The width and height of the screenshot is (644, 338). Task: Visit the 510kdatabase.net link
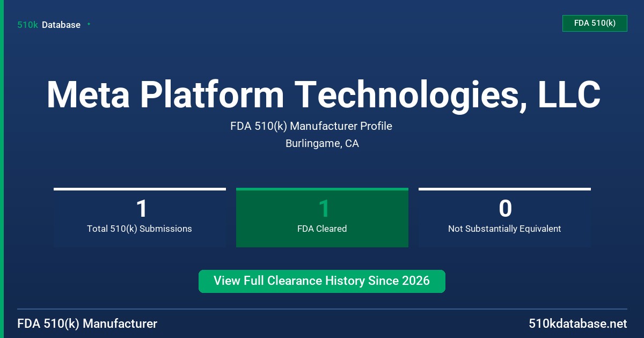(577, 324)
